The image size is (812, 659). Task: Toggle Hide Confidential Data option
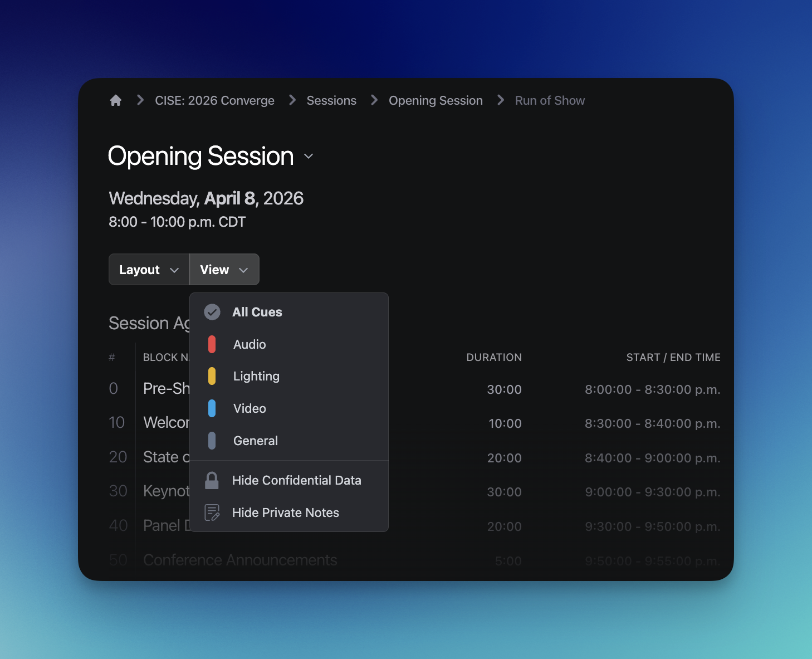click(x=296, y=480)
